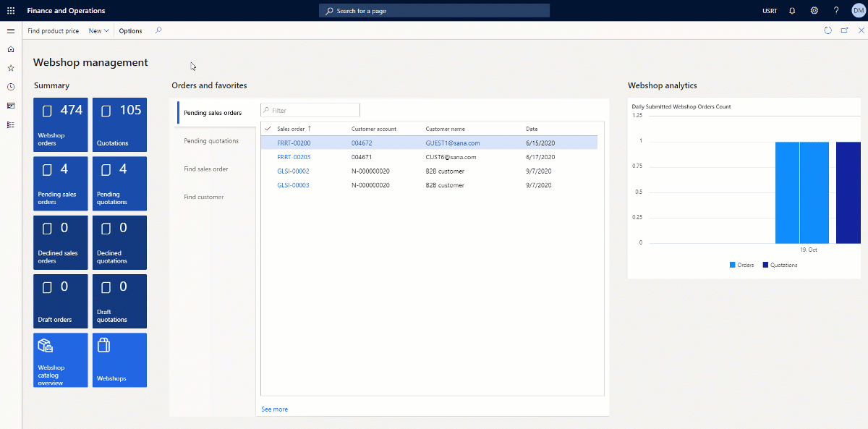Screen dimensions: 868x429
Task: Select CUST6@sana.com cell
Action: 451,157
